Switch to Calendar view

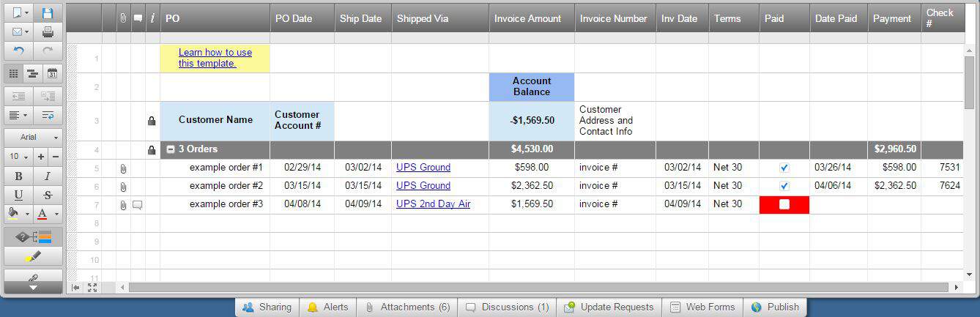tap(52, 73)
